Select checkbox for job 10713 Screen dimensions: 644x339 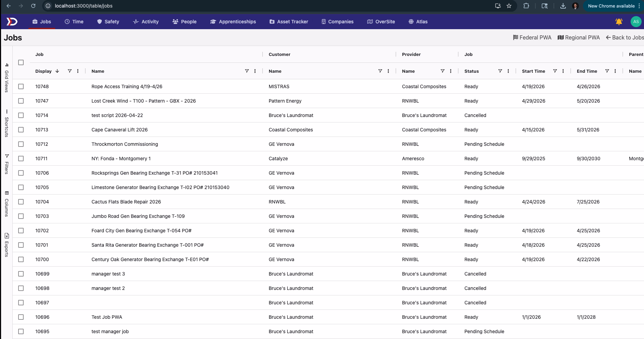coord(21,130)
